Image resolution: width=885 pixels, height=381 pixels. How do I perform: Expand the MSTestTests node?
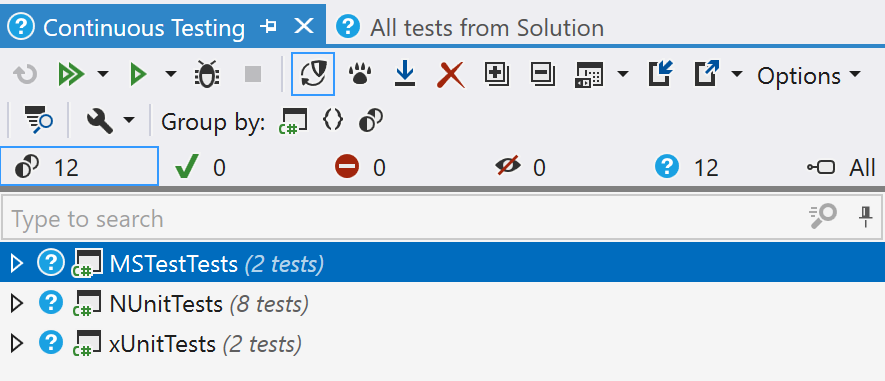pos(17,263)
